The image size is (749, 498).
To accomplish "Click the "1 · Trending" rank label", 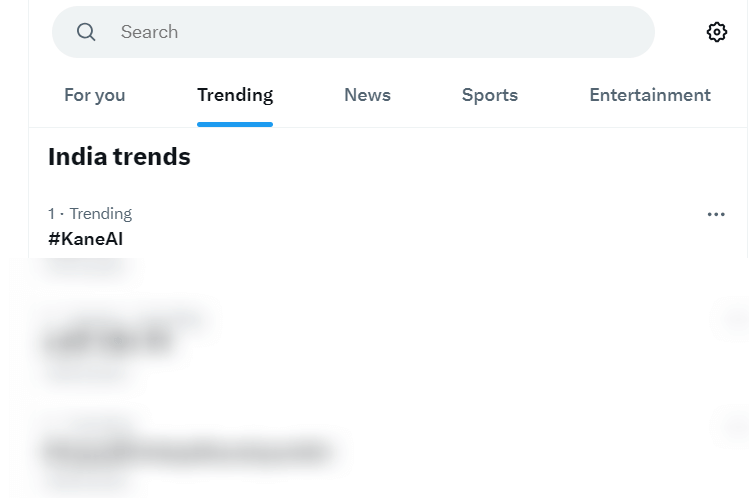I will tap(90, 213).
